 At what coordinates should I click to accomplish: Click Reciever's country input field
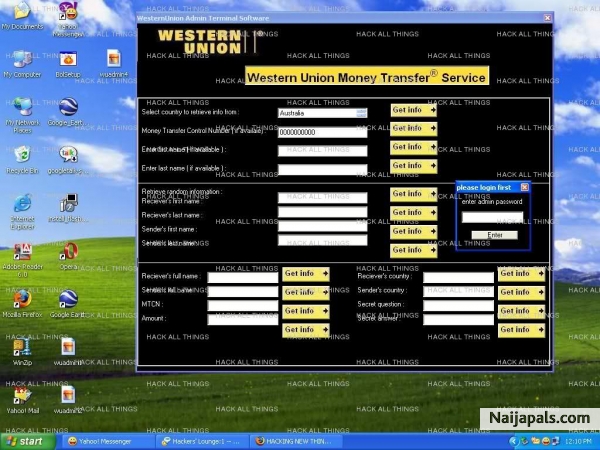coord(458,277)
